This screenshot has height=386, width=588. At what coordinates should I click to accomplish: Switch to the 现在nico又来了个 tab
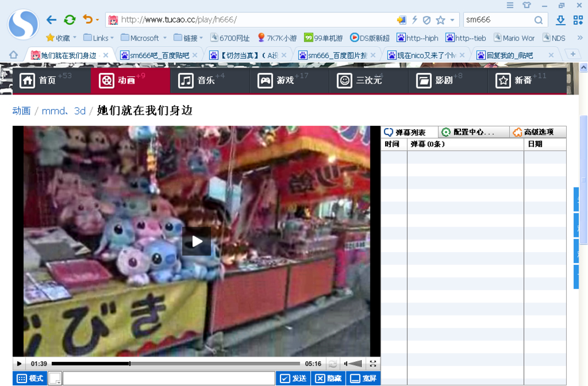point(422,55)
